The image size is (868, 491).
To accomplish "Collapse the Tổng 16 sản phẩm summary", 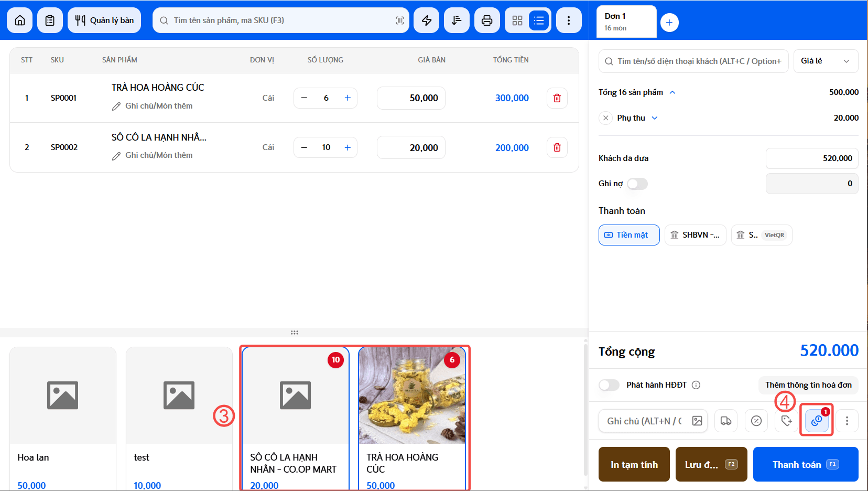I will click(672, 92).
